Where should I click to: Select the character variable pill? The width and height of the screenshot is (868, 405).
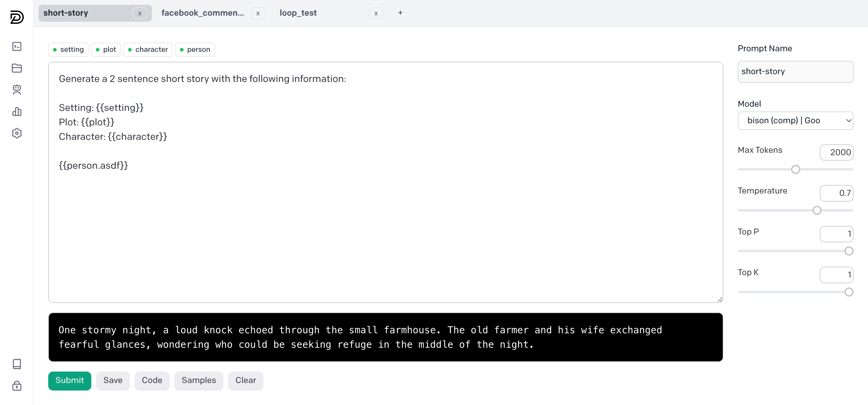[x=148, y=49]
